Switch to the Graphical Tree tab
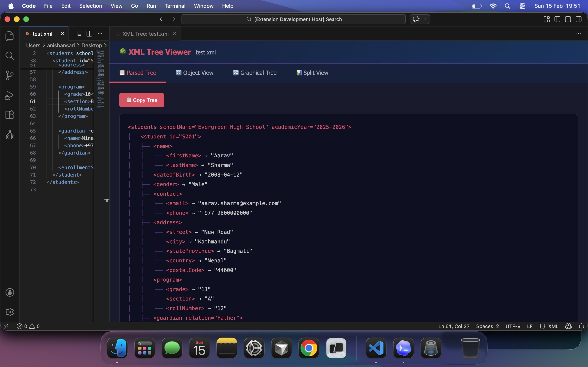Viewport: 588px width, 367px height. click(254, 73)
